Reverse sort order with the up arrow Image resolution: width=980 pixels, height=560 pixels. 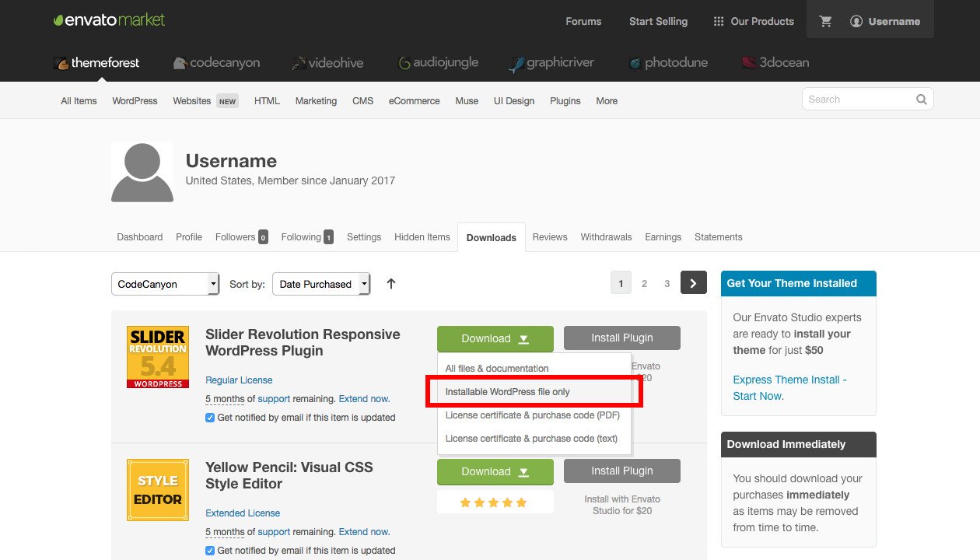(391, 284)
